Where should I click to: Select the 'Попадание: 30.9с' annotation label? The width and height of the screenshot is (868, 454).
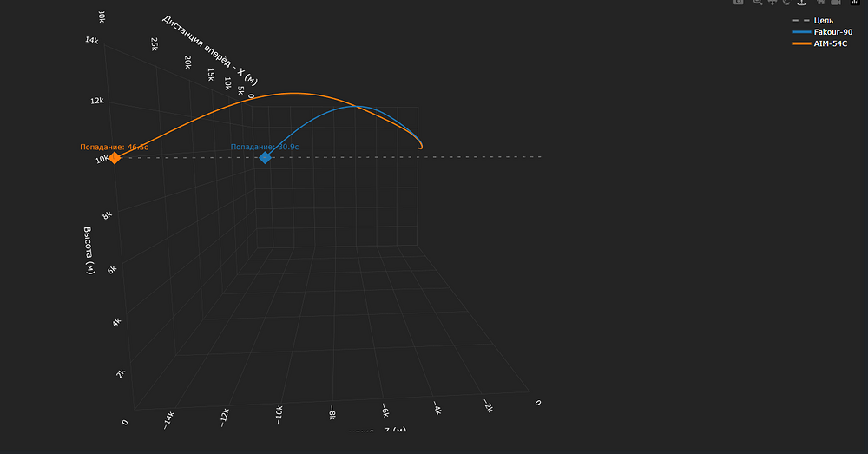264,147
